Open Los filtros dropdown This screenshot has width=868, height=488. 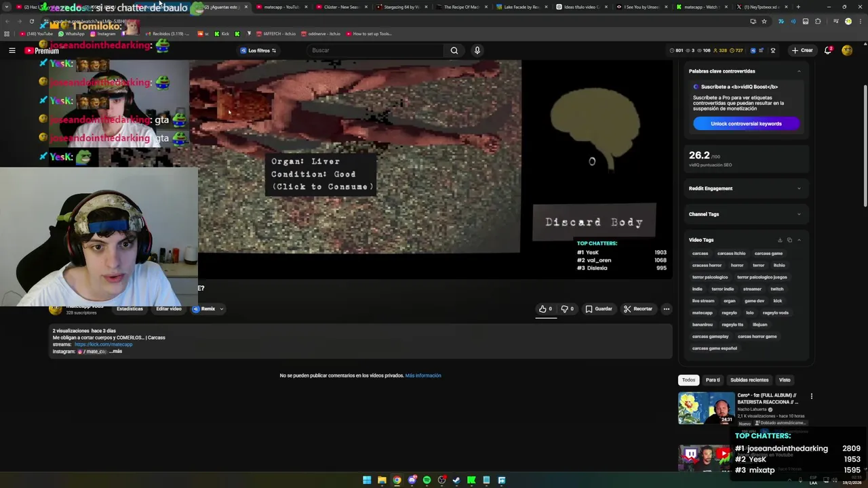tap(258, 50)
